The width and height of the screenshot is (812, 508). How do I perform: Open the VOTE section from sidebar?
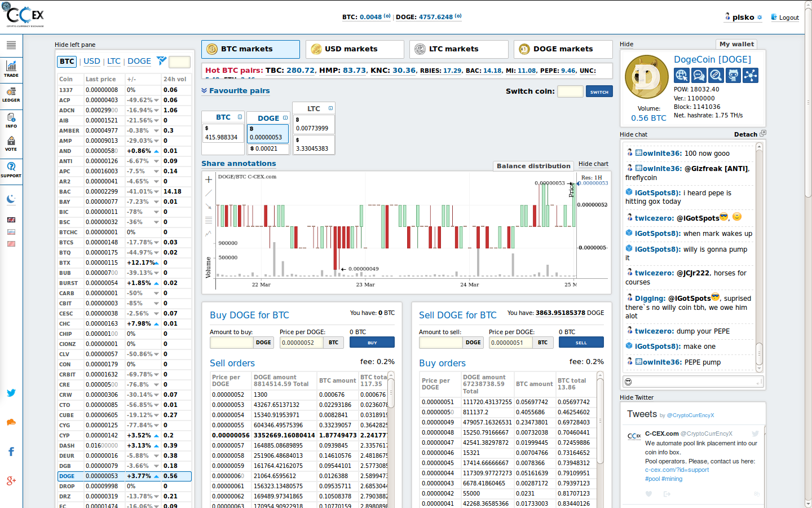[11, 143]
